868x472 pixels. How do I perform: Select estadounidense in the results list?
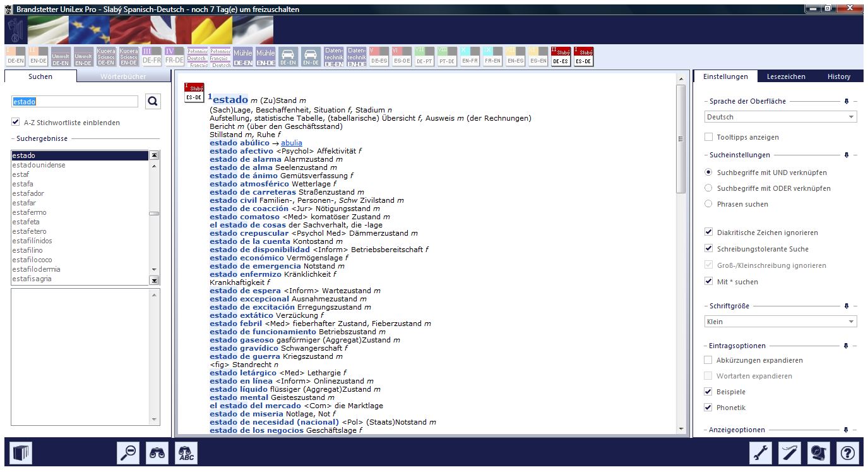tap(39, 165)
